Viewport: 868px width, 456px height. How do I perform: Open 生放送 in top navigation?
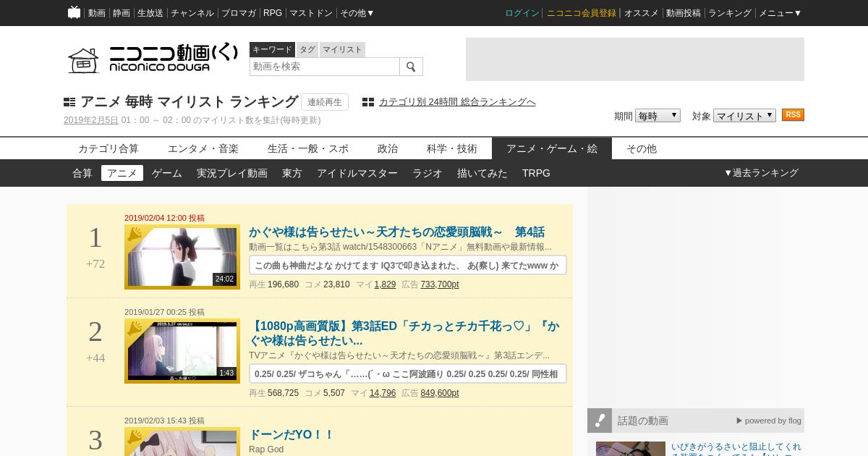[150, 13]
